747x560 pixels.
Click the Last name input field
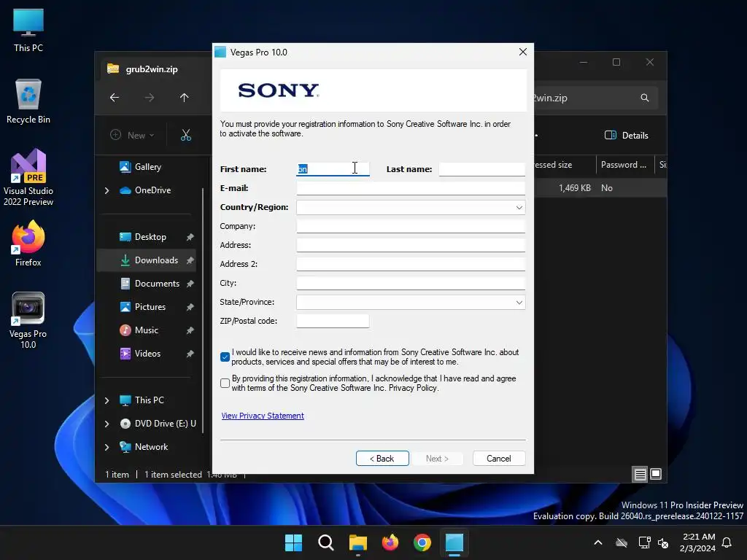tap(481, 169)
